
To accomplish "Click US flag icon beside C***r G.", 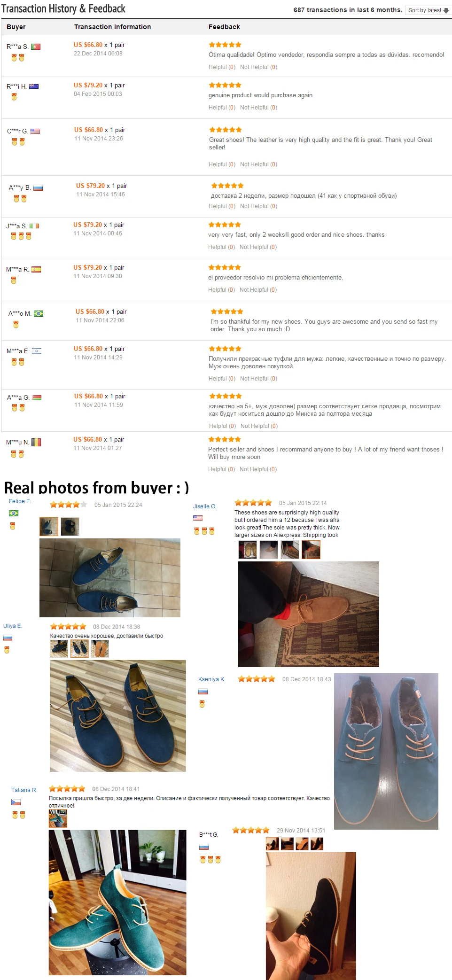I will click(35, 131).
